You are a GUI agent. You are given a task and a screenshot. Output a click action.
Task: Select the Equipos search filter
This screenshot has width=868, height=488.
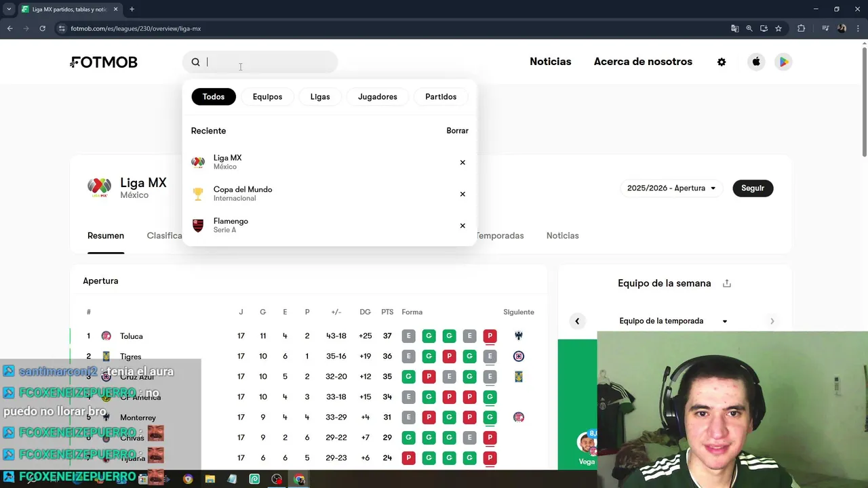point(267,97)
